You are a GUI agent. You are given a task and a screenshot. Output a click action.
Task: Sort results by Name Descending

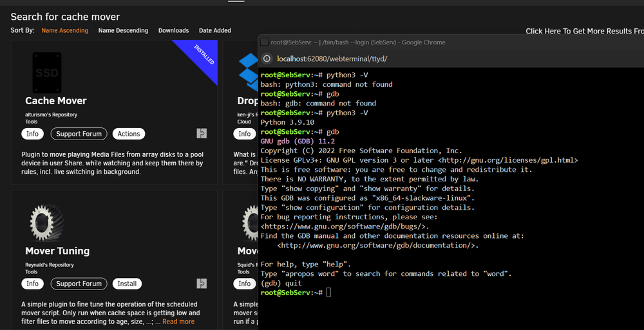(x=123, y=30)
